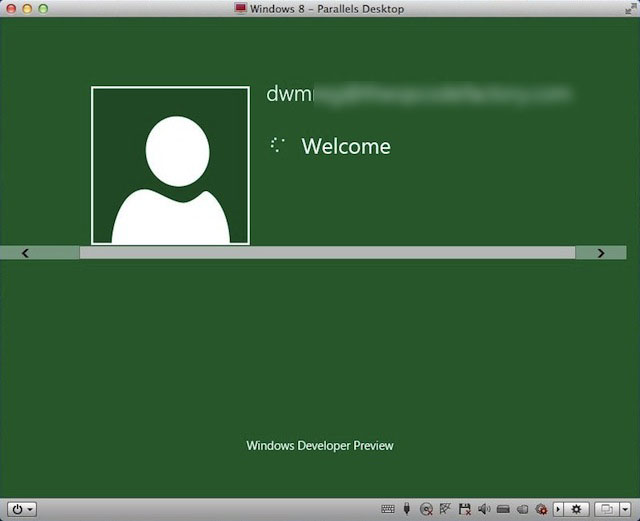Click the USB device icon
Viewport: 640px width, 521px height.
point(522,509)
